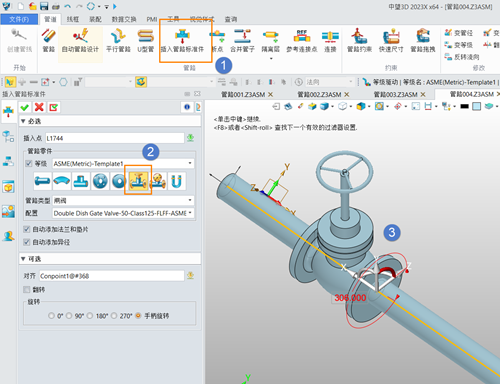Viewport: 500px width, 384px height.
Task: Select the flange part icon
Action: (100, 181)
